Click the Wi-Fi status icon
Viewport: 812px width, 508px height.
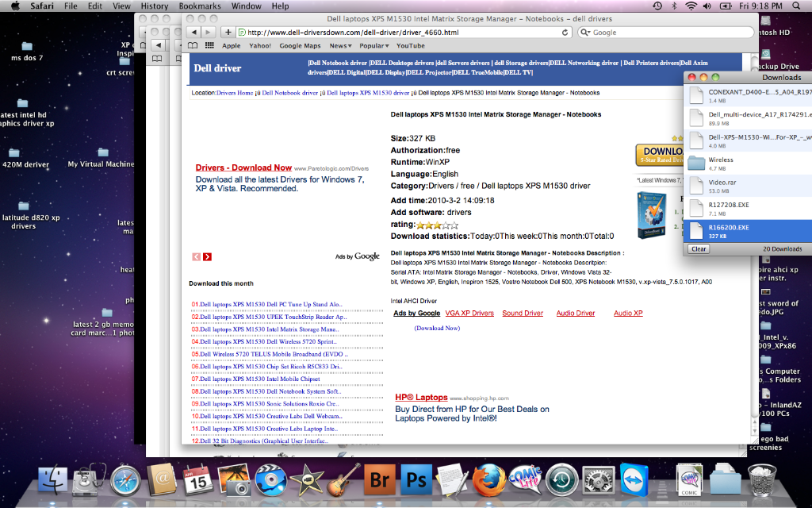pyautogui.click(x=691, y=6)
